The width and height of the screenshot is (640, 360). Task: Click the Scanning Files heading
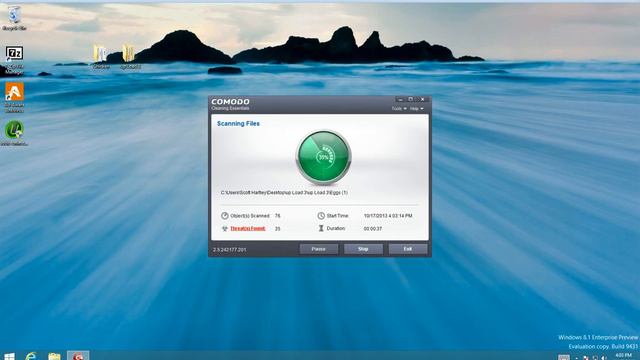238,123
